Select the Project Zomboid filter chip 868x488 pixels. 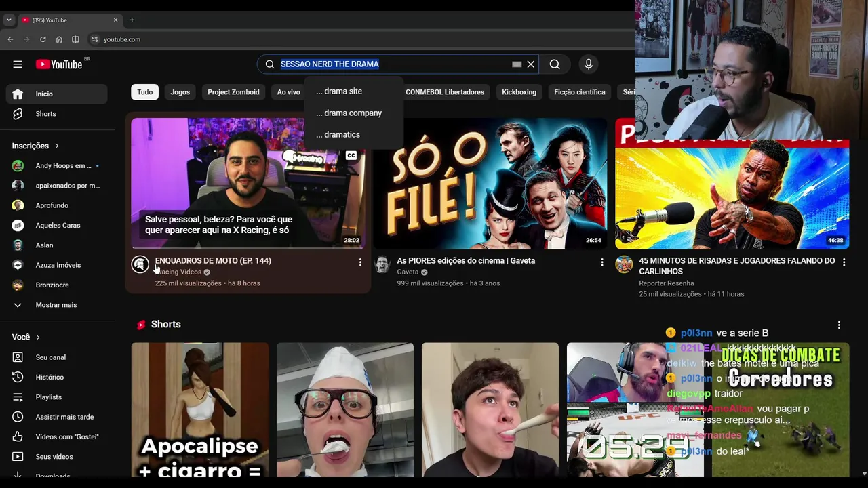click(x=233, y=92)
